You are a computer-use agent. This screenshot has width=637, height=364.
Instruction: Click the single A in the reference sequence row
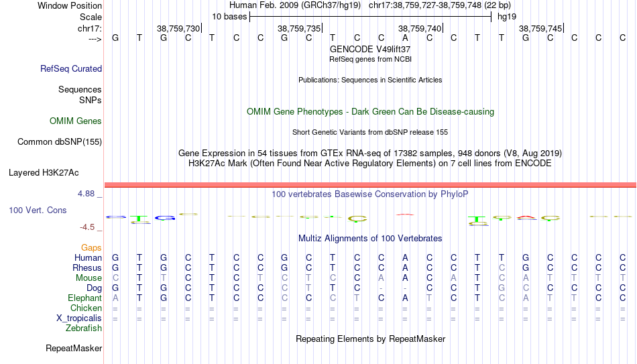point(405,38)
